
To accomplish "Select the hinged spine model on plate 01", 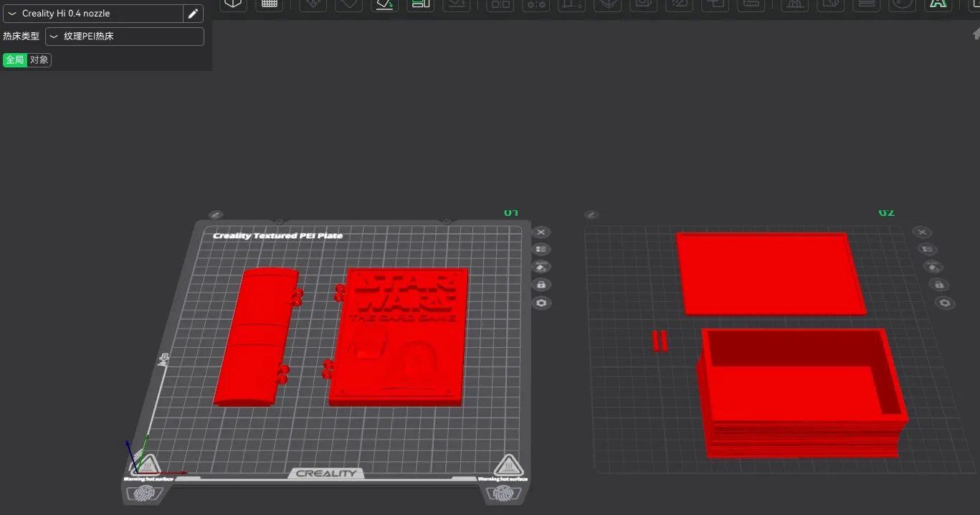I will click(x=255, y=336).
